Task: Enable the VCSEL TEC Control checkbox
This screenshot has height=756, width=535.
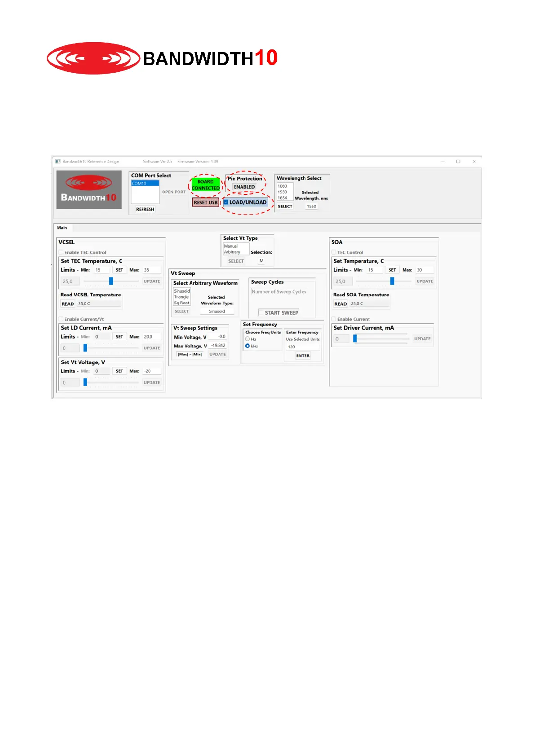Action: click(61, 252)
